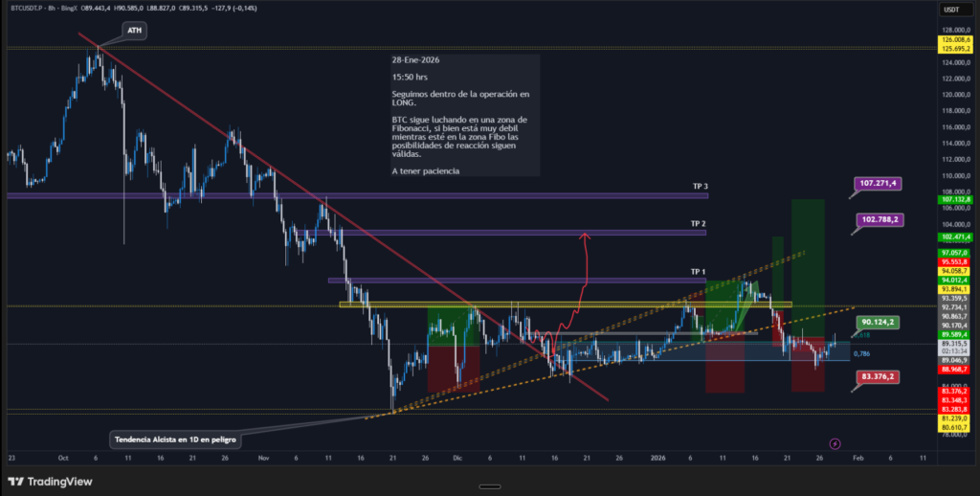Click the 0,786 Fibonacci level label
980x496 pixels.
[x=861, y=354]
